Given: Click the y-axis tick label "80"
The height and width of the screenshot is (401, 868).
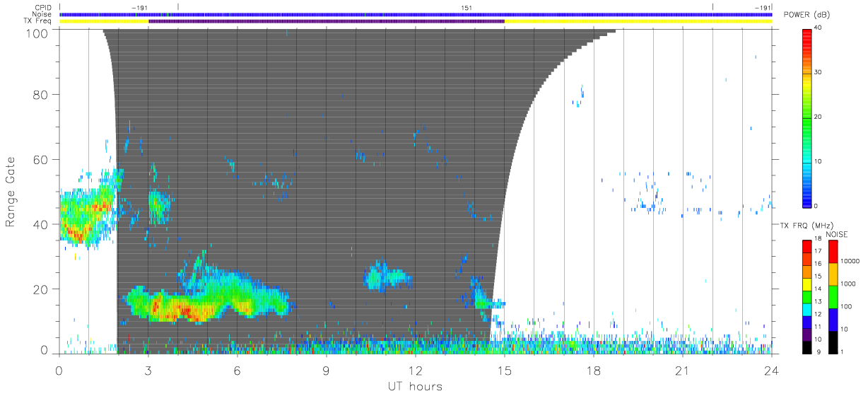Looking at the screenshot, I should (x=40, y=94).
